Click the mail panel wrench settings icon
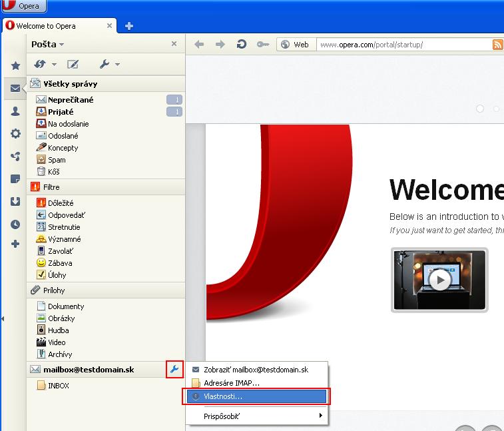 [x=105, y=65]
